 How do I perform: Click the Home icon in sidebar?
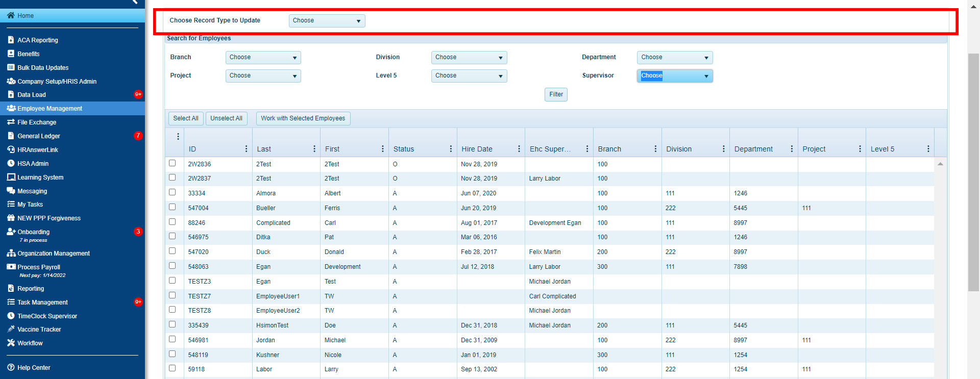(11, 15)
